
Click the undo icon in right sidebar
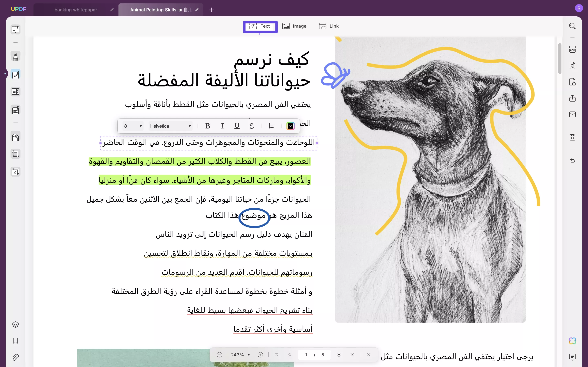tap(572, 160)
